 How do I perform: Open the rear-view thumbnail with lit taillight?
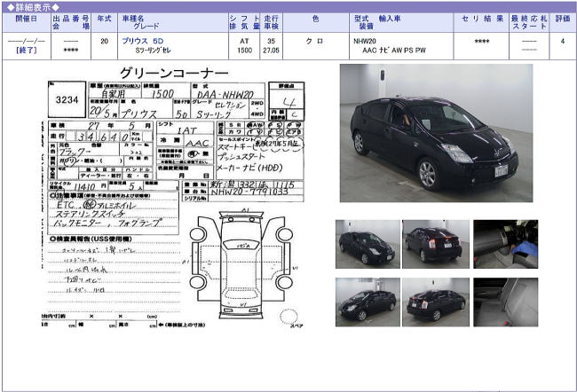tap(436, 244)
